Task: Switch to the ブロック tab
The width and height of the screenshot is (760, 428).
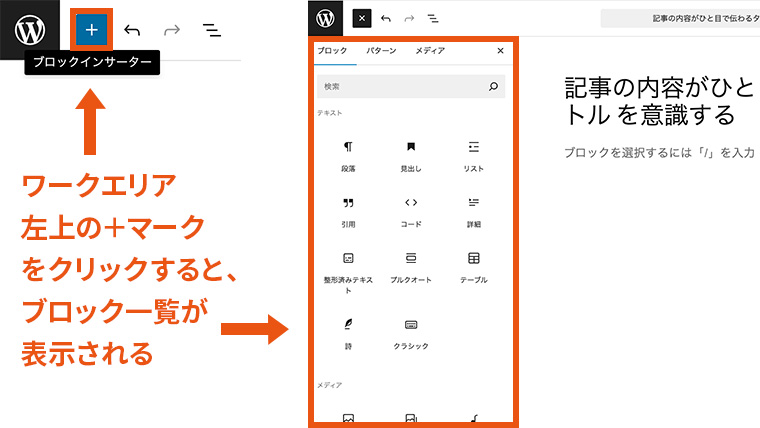Action: 332,50
